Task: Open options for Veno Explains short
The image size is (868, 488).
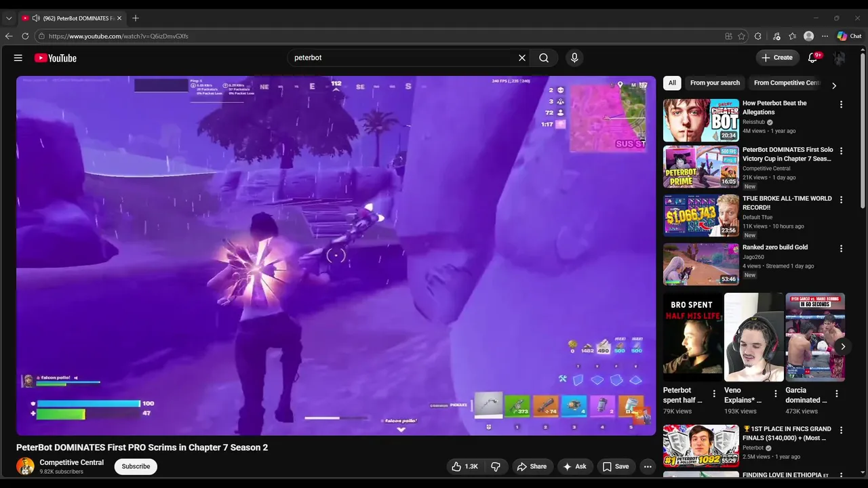Action: pos(775,393)
